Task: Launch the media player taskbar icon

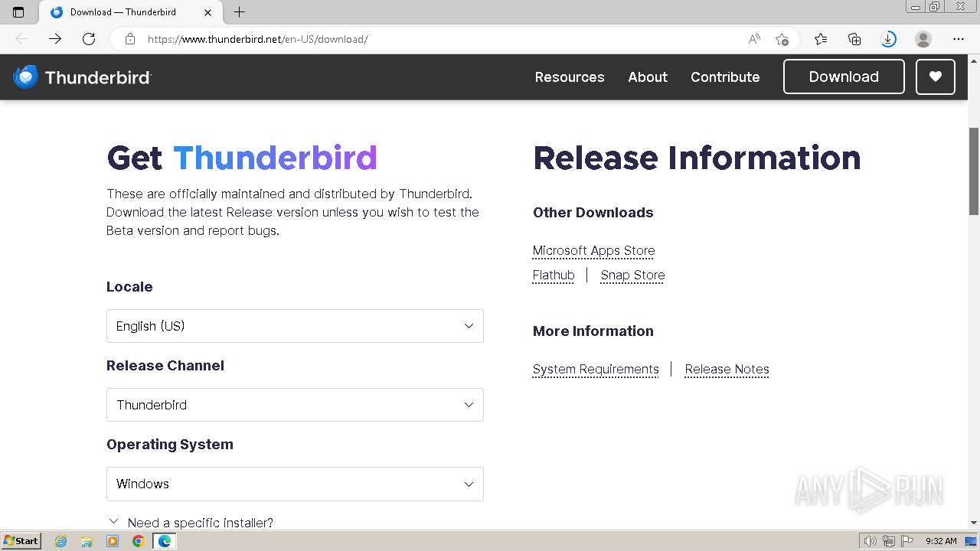Action: (x=113, y=541)
